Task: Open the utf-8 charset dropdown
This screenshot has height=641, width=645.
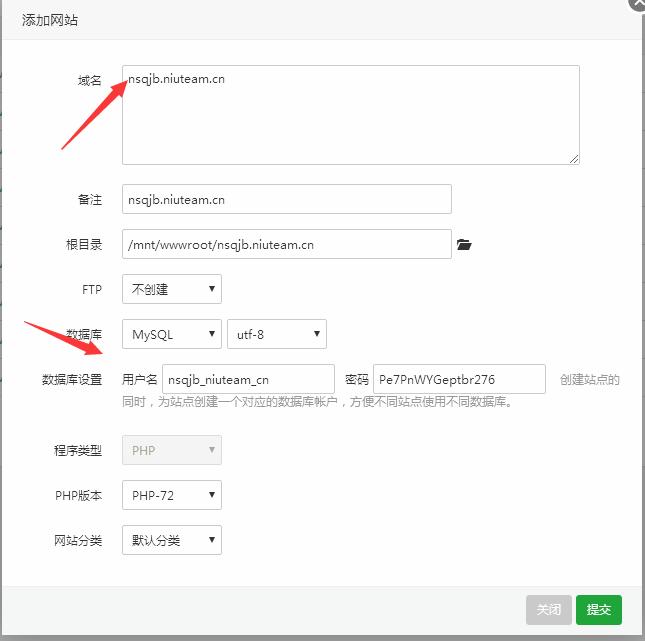Action: [277, 334]
